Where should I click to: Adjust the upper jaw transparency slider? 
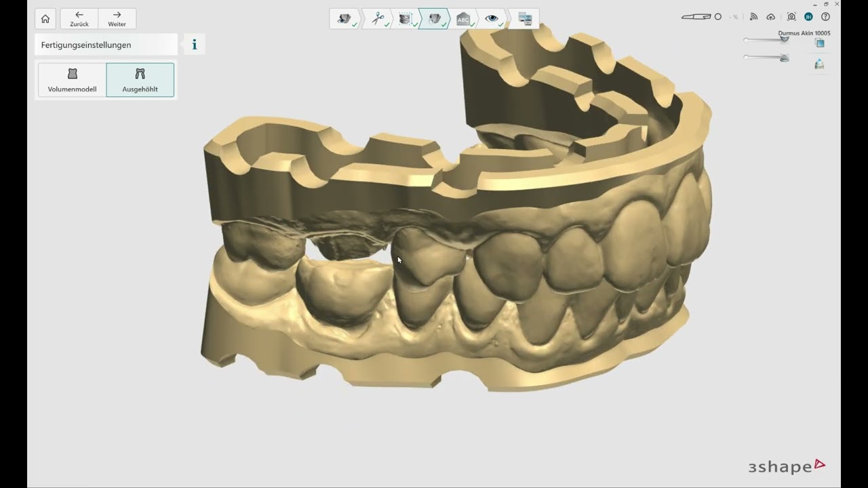coord(766,39)
